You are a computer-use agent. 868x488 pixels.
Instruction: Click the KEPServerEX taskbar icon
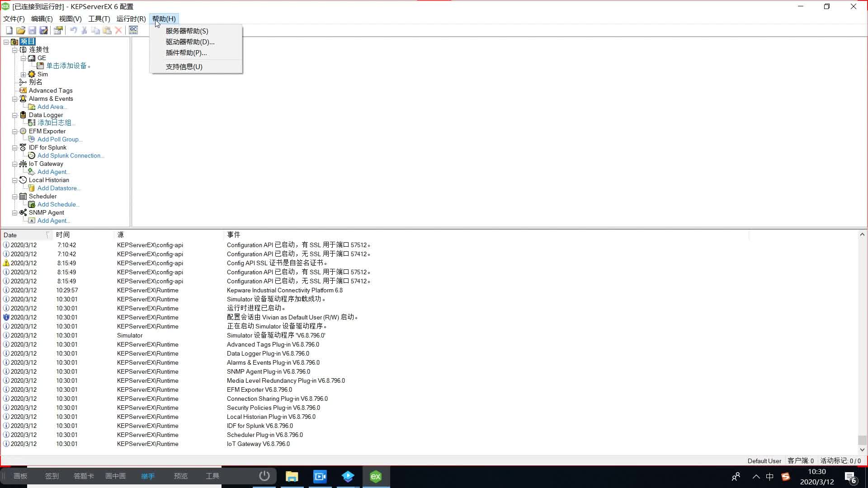(376, 476)
